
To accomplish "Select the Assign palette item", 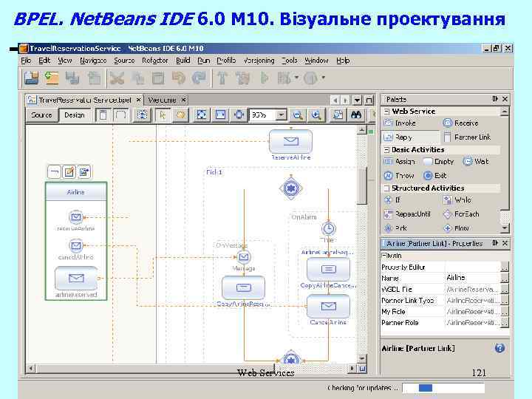I will (x=399, y=162).
